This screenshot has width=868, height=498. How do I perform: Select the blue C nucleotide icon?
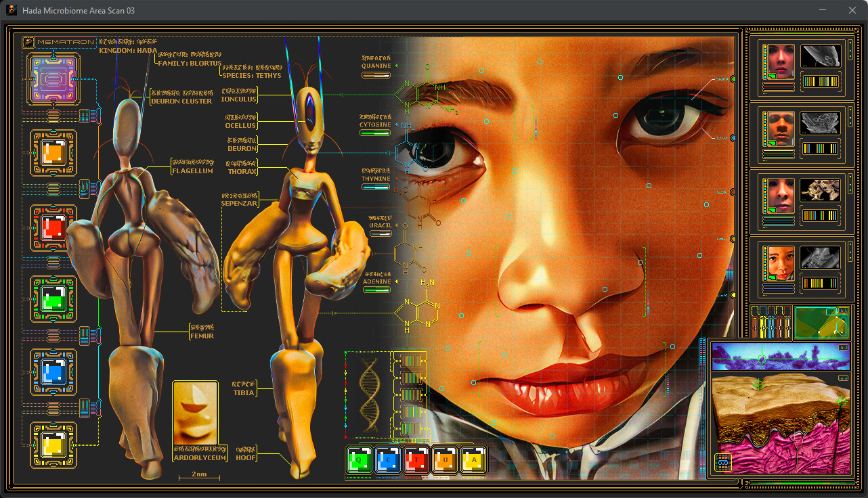click(x=388, y=458)
